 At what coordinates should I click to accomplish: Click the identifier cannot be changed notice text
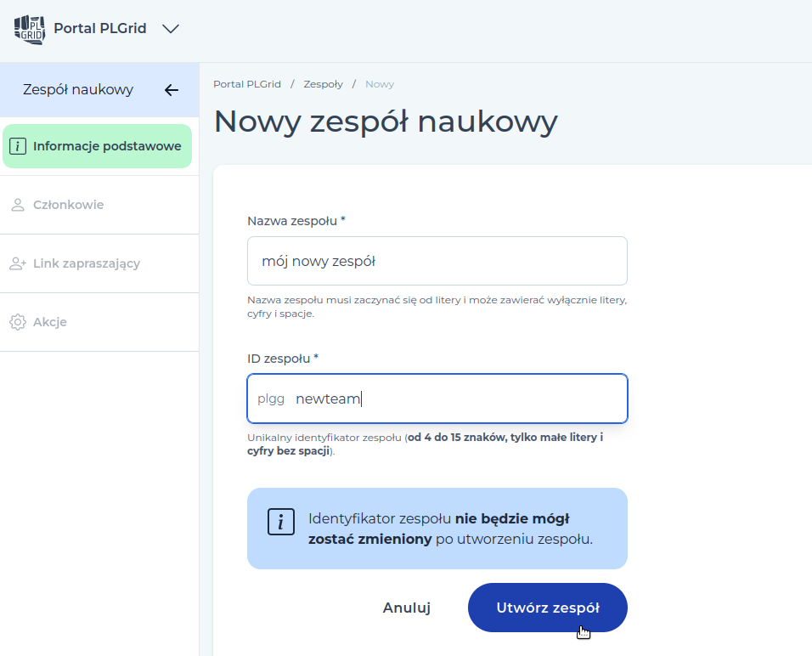click(x=450, y=529)
